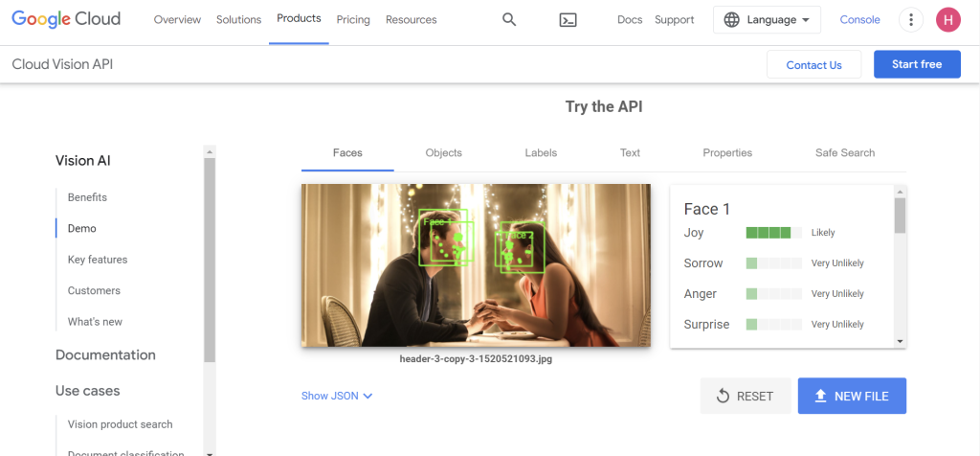Switch to the Objects tab
980x456 pixels.
tap(443, 153)
